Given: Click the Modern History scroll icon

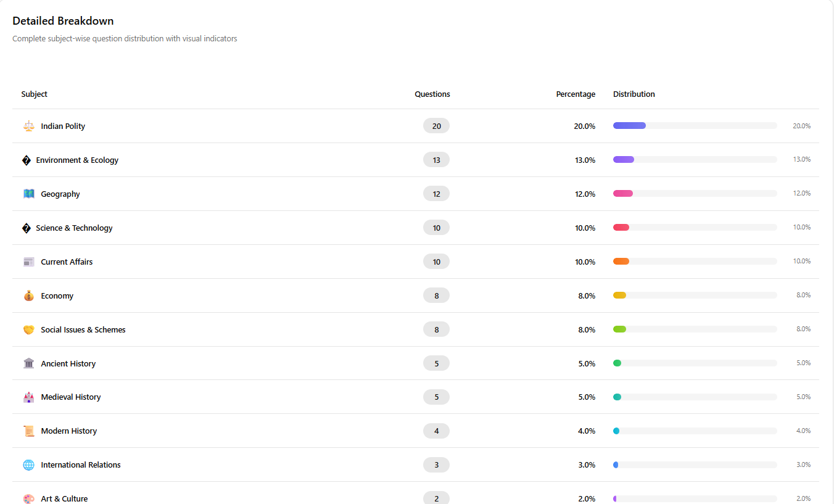Looking at the screenshot, I should 29,431.
